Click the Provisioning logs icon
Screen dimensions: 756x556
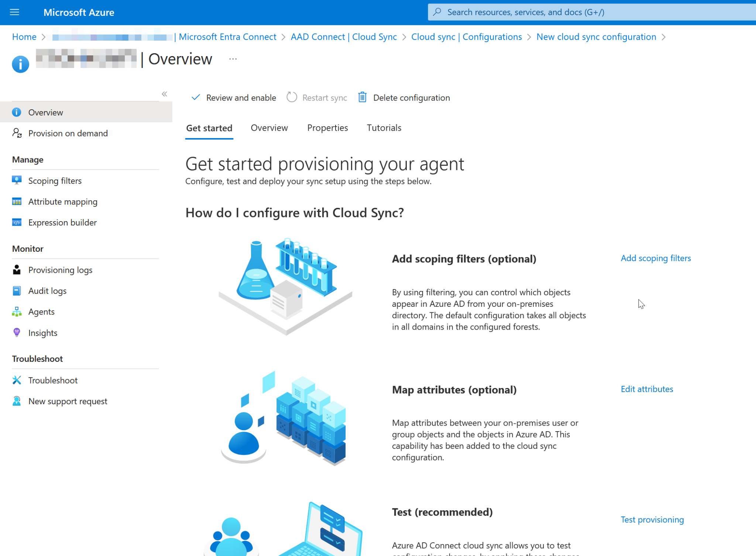click(17, 270)
